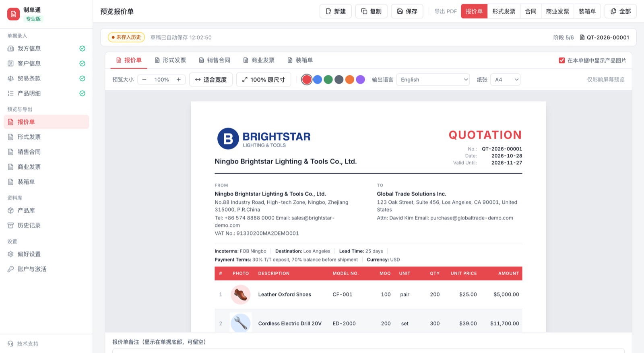Viewport: 644px width, 353px height.
Task: Open 商业发票 preview in the sidebar
Action: pyautogui.click(x=46, y=167)
